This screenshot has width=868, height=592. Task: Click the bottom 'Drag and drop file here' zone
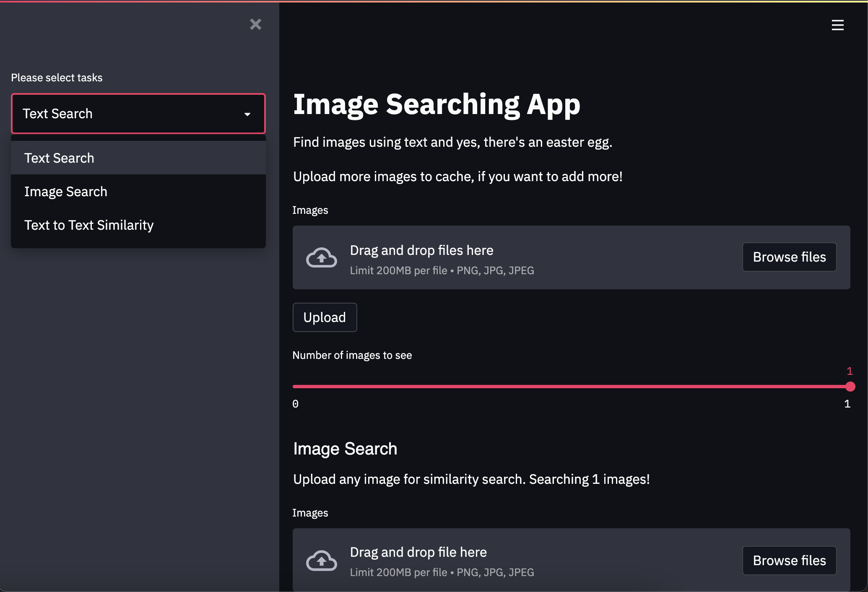(x=418, y=553)
